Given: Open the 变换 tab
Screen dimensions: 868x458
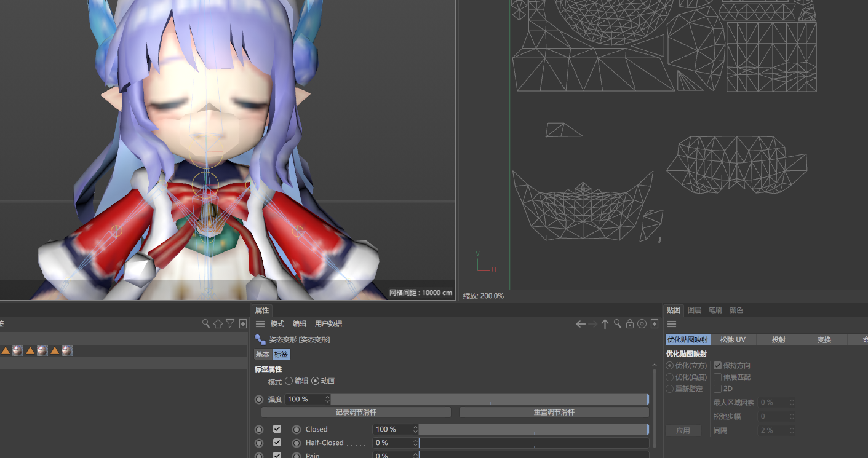Looking at the screenshot, I should point(824,339).
